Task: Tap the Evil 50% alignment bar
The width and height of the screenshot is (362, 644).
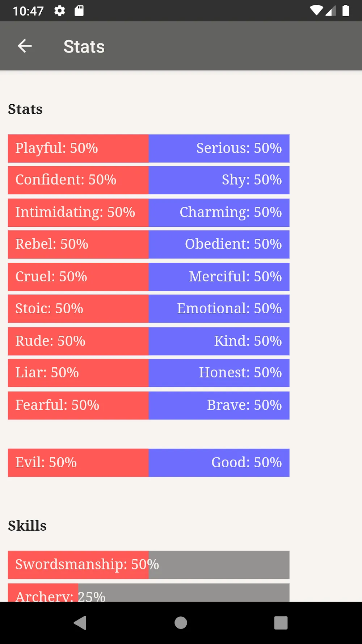Action: tap(78, 463)
